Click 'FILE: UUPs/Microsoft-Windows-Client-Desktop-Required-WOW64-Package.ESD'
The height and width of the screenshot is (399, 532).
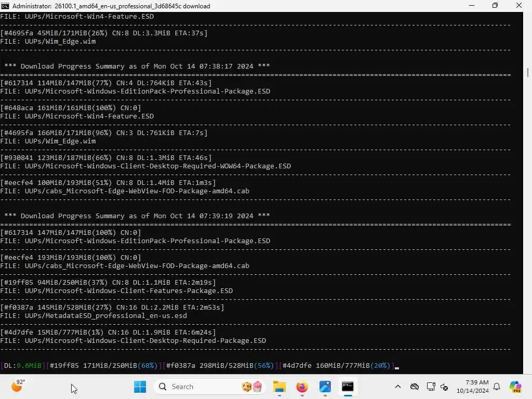[x=145, y=166]
